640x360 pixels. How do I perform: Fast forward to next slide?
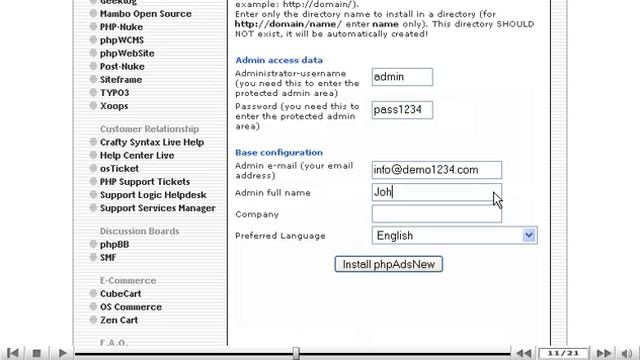604,353
